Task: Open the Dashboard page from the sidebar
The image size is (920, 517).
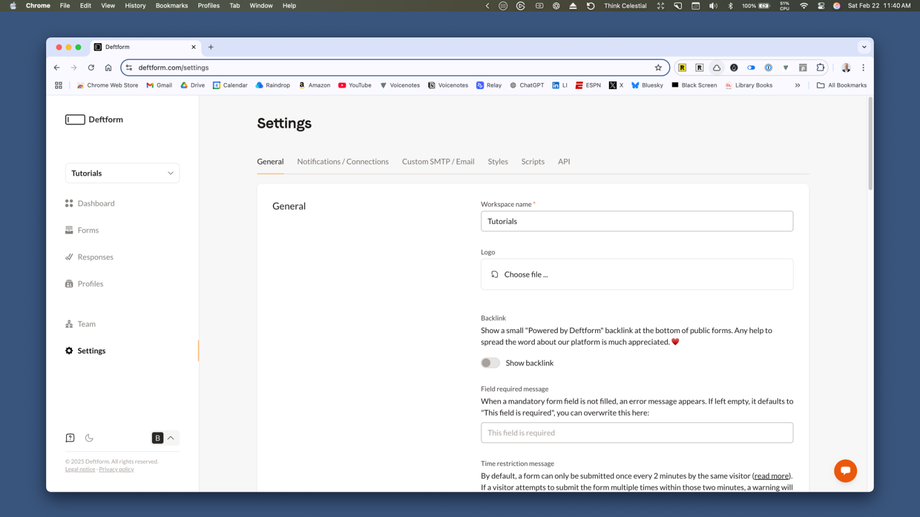Action: coord(90,203)
